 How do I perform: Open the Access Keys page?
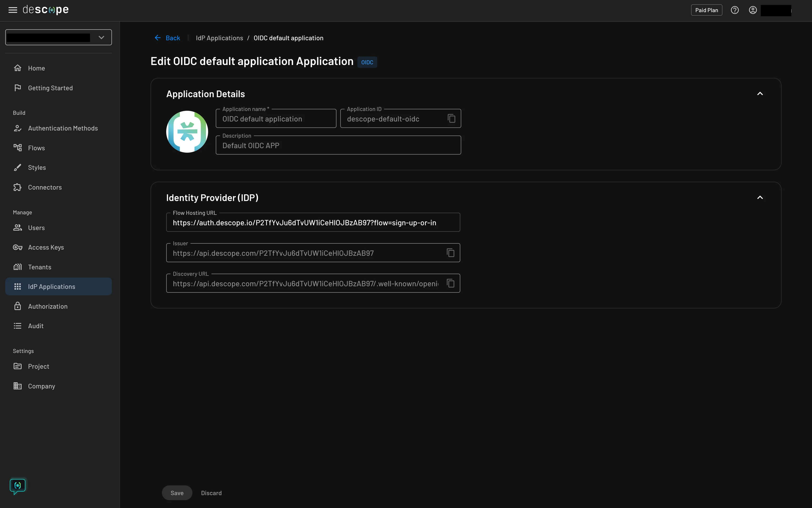[x=46, y=247]
